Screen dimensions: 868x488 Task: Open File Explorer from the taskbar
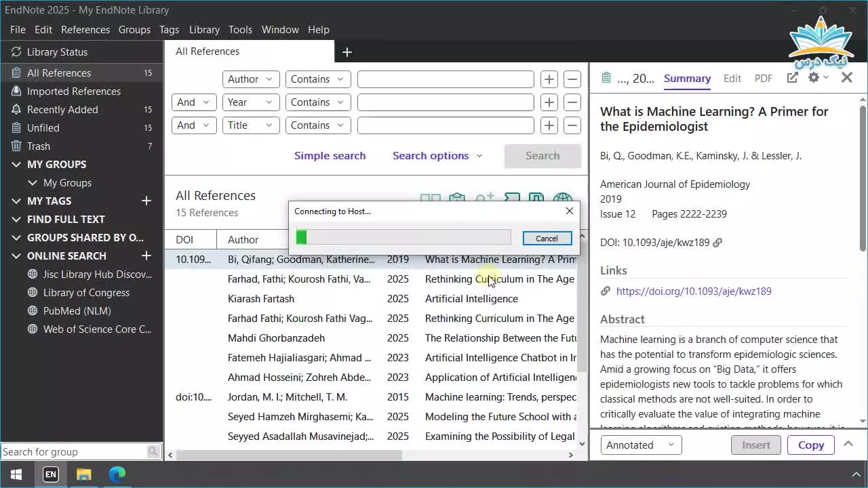pos(83,474)
